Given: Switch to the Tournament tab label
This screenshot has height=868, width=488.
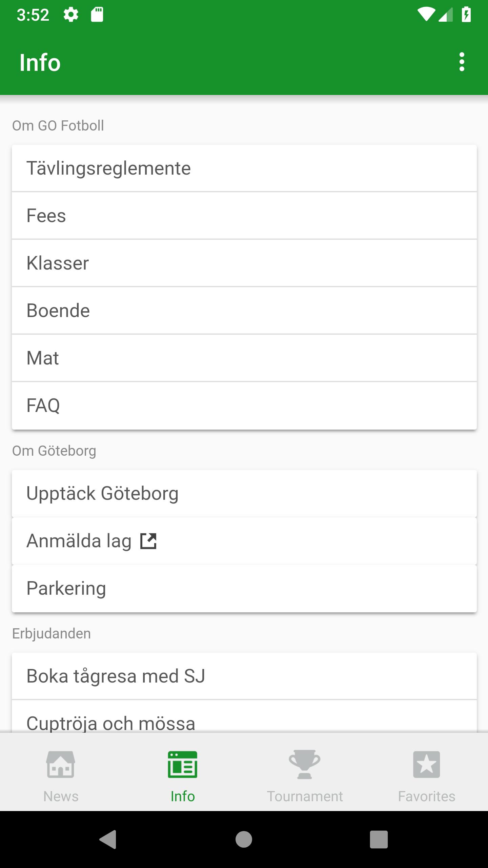Looking at the screenshot, I should 305,796.
